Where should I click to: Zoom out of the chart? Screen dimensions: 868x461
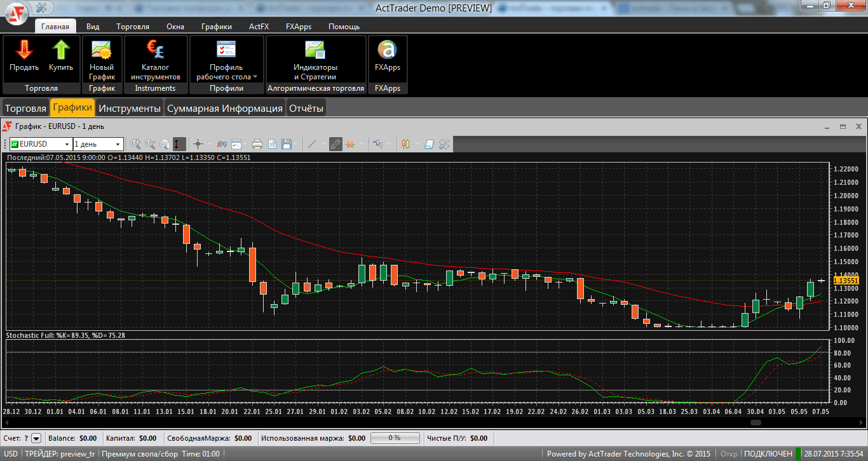[x=150, y=144]
